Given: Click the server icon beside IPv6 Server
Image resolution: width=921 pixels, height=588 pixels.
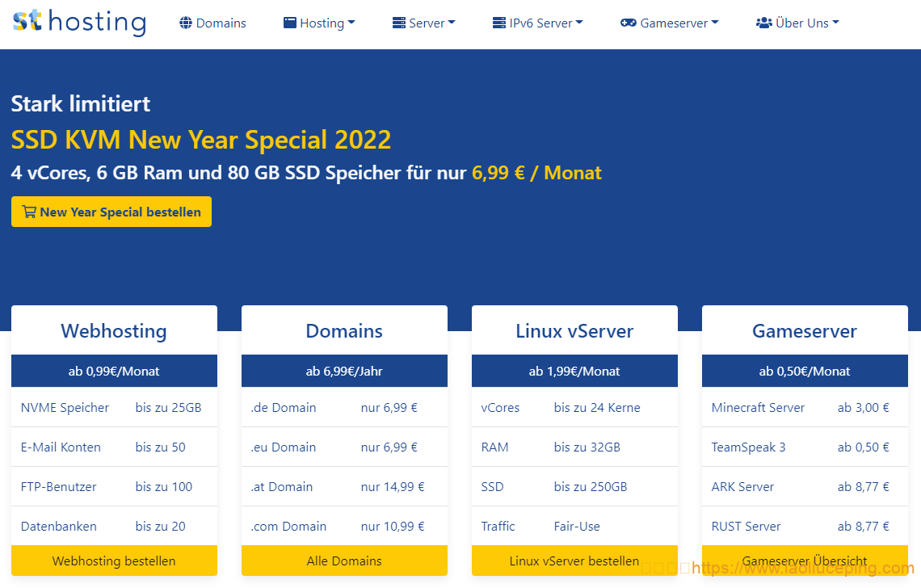Looking at the screenshot, I should pos(499,23).
